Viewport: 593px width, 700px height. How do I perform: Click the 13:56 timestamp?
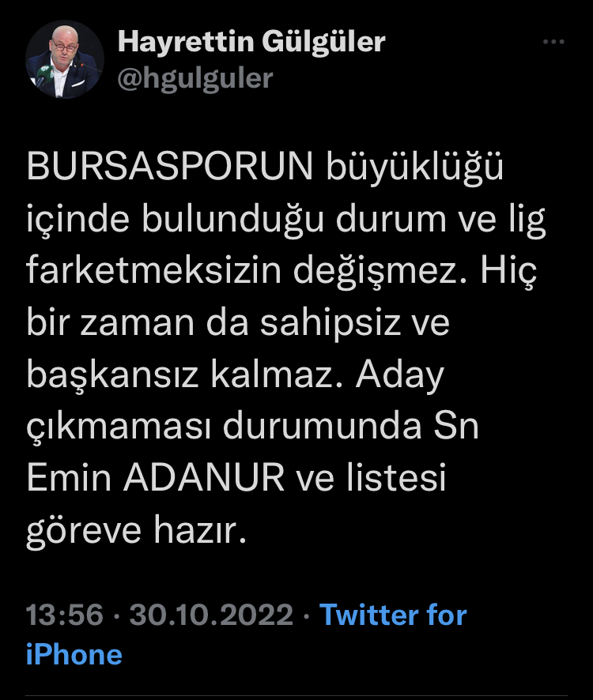click(x=64, y=615)
